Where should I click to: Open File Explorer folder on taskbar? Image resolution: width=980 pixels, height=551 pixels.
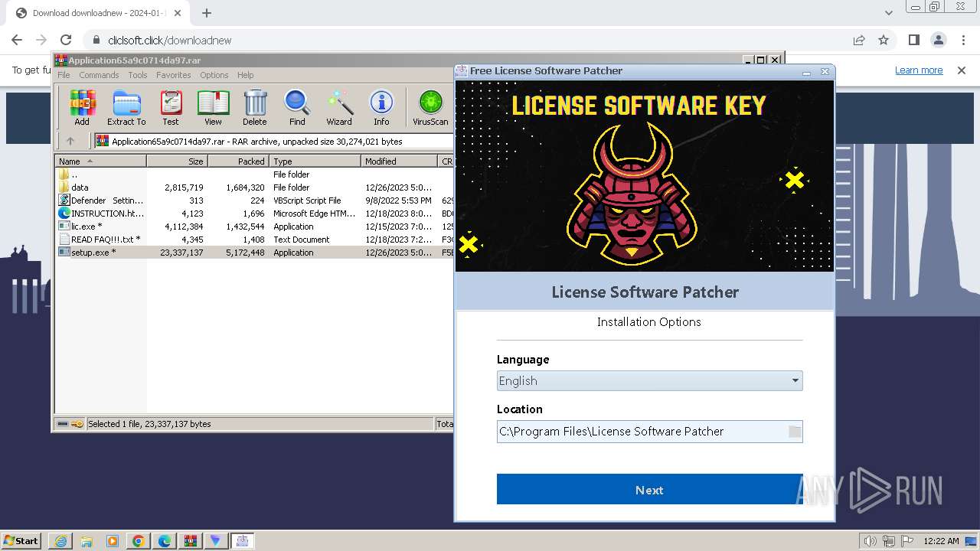point(87,541)
